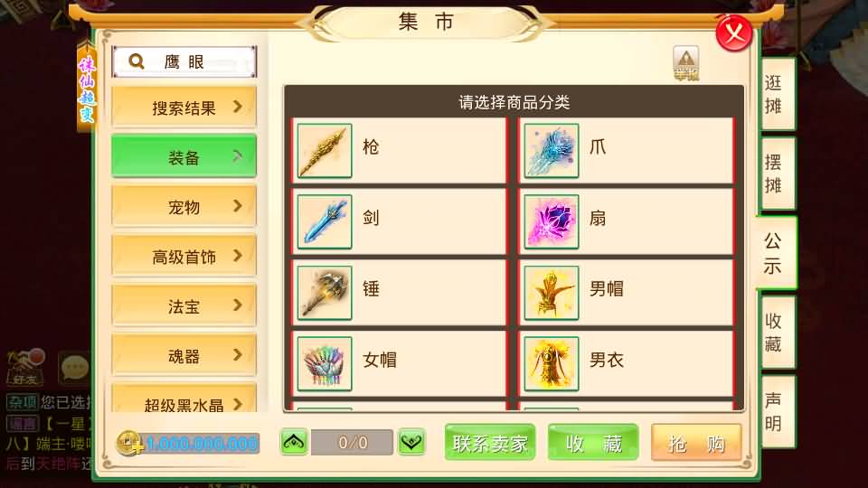Click the search field containing 鹰眼
Image resolution: width=868 pixels, height=488 pixels.
[x=184, y=61]
